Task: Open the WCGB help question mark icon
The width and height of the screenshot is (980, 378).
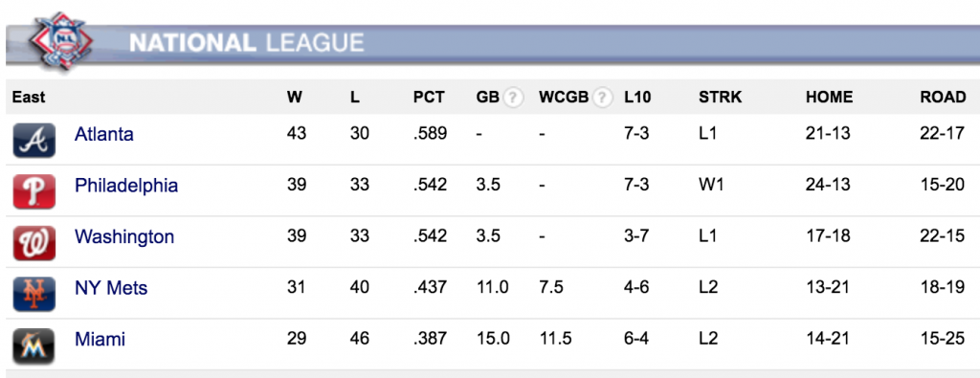Action: (602, 98)
